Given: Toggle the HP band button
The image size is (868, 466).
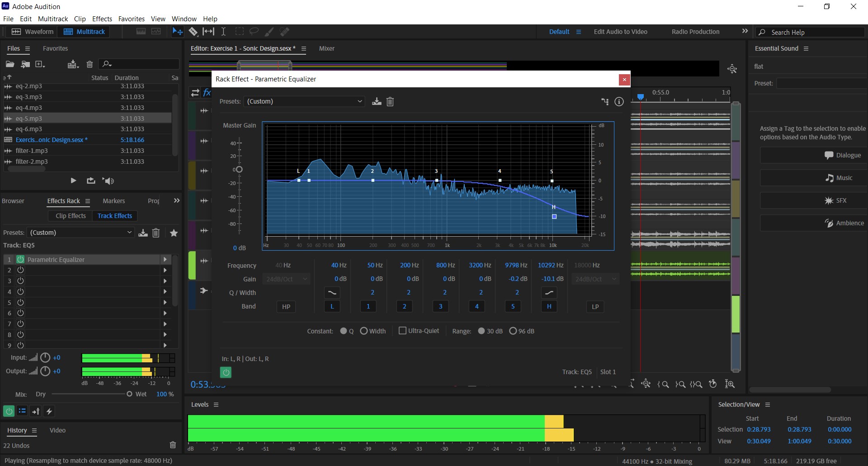Looking at the screenshot, I should click(286, 307).
